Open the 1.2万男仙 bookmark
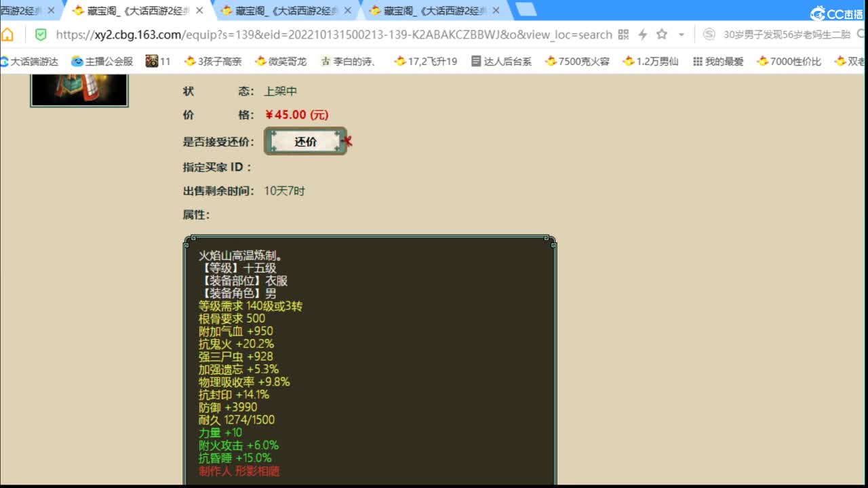868x488 pixels. 650,61
